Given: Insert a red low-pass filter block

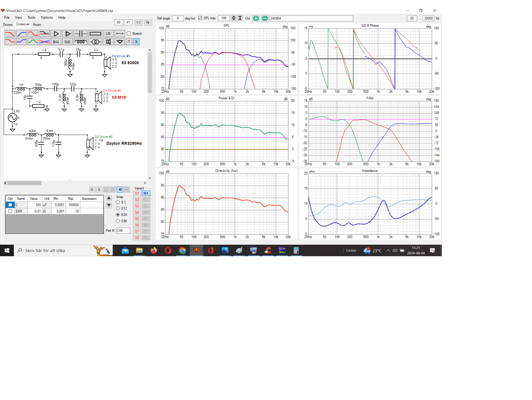Looking at the screenshot, I should coord(10,34).
